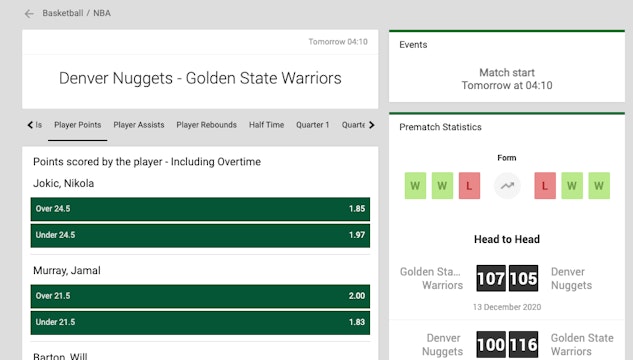The image size is (633, 360).
Task: Click the Jokic, Nikola player name
Action: pyautogui.click(x=63, y=184)
